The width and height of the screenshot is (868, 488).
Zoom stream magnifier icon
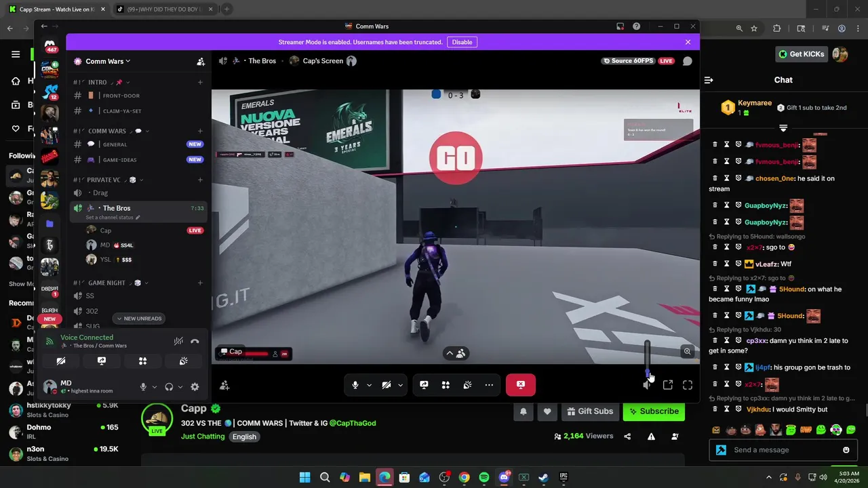click(x=687, y=351)
